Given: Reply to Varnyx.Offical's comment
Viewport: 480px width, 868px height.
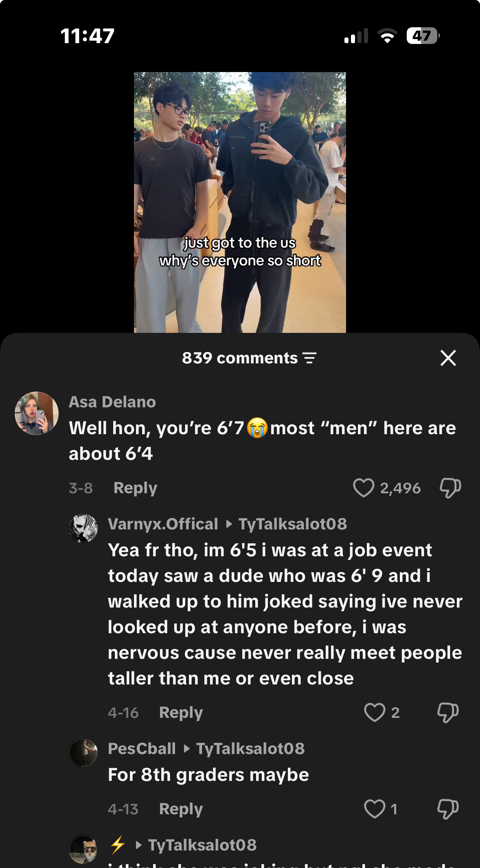Looking at the screenshot, I should pos(181,713).
